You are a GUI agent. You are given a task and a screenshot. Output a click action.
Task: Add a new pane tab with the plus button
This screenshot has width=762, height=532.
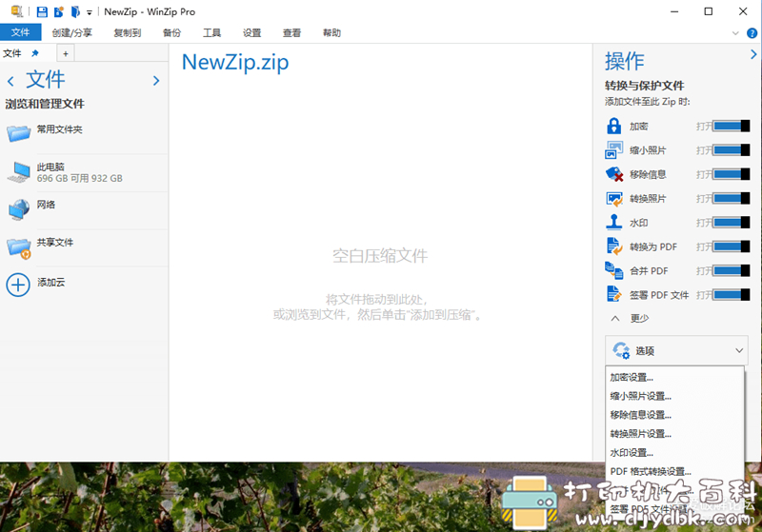(x=66, y=53)
